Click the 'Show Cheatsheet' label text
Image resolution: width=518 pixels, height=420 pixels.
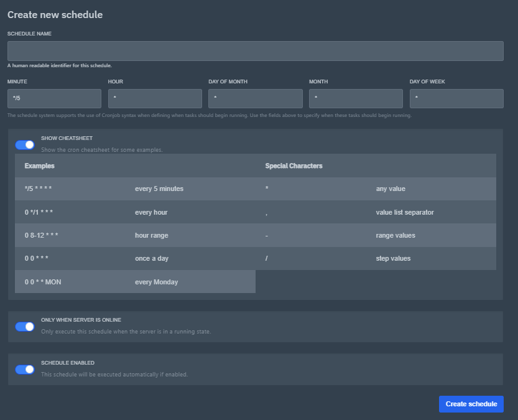[67, 138]
